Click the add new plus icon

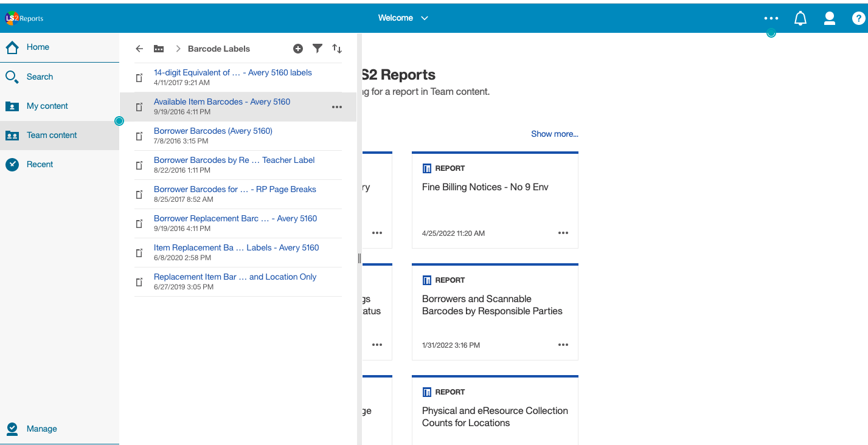click(x=298, y=49)
